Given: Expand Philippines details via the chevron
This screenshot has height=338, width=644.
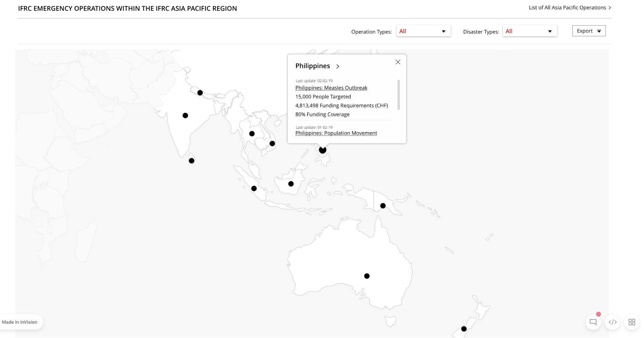Looking at the screenshot, I should (338, 66).
